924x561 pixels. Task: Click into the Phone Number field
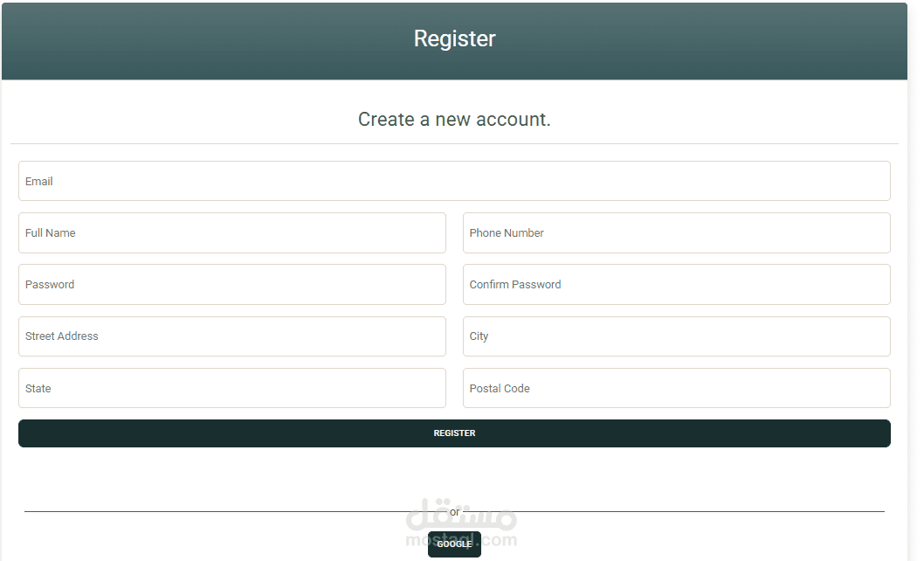tap(677, 233)
